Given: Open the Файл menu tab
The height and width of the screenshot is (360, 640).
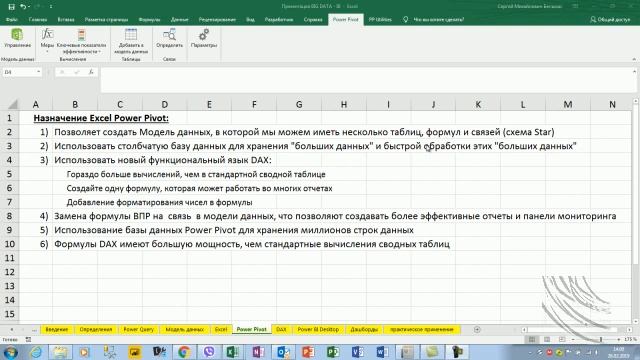Looking at the screenshot, I should (x=12, y=19).
